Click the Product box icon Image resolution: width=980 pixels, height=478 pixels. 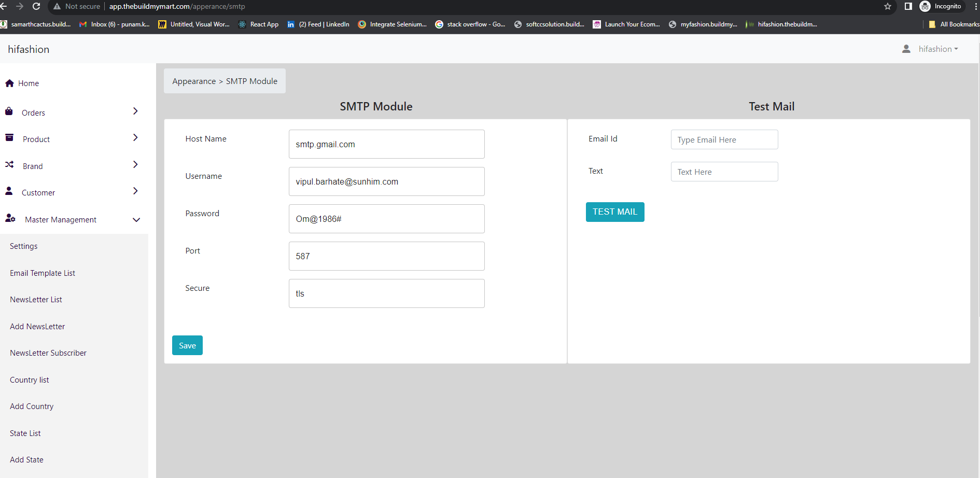[9, 137]
